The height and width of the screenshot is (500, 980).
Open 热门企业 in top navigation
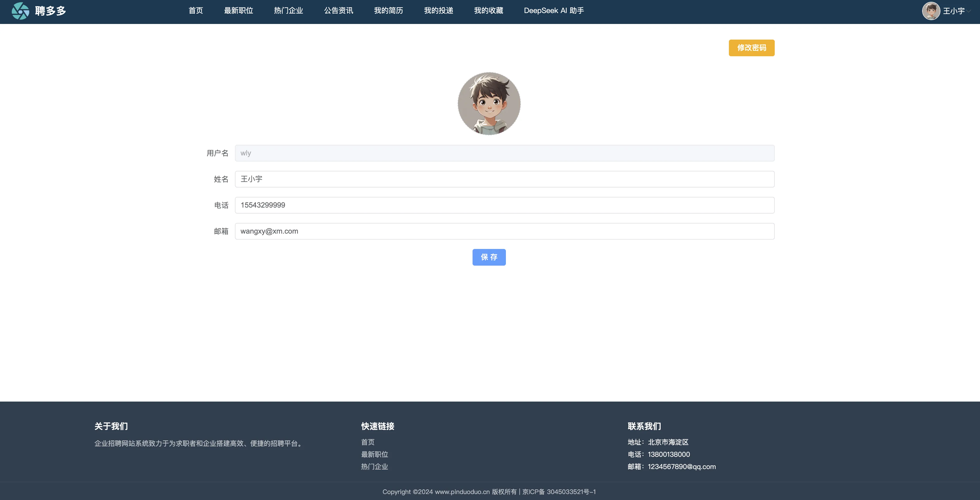[x=288, y=11]
